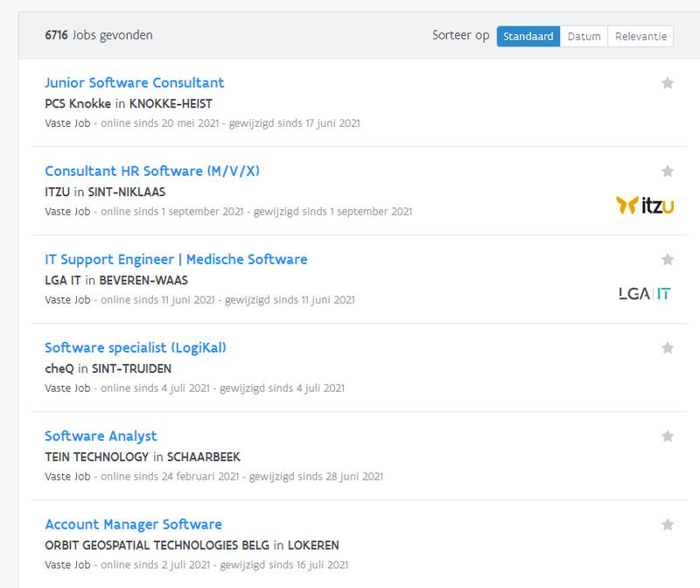
Task: Open the Software Analyst job posting
Action: pos(101,437)
